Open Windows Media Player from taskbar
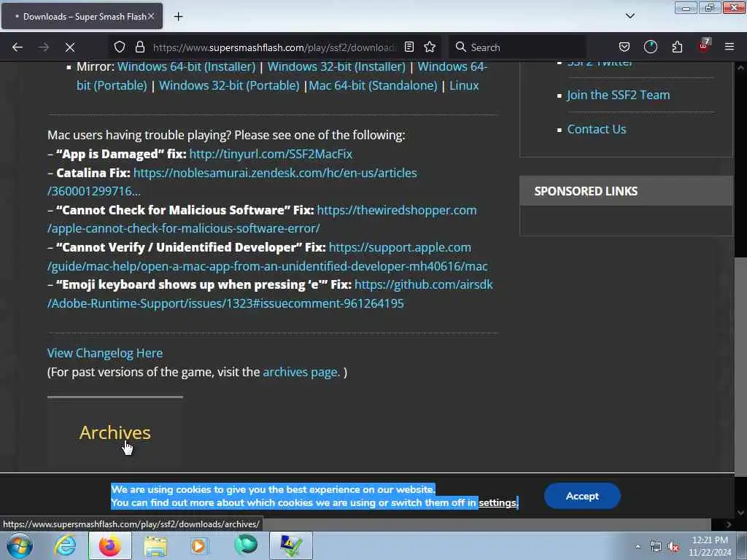 pos(200,545)
